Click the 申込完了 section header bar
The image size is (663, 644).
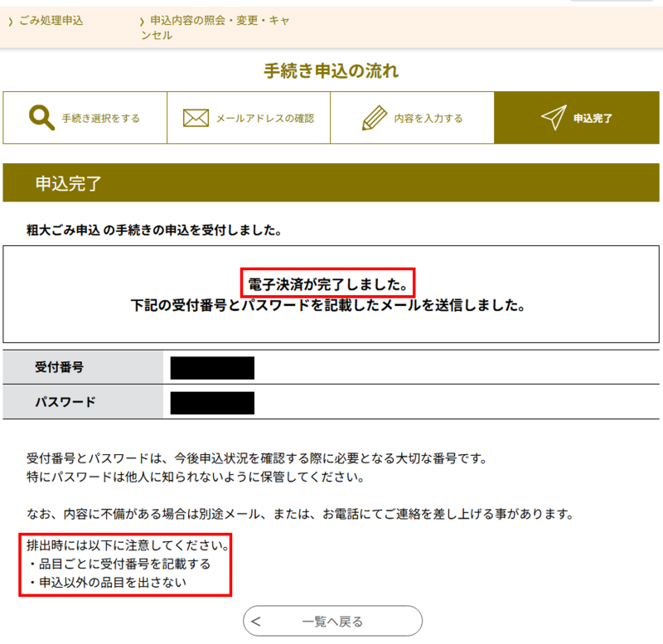pos(331,182)
